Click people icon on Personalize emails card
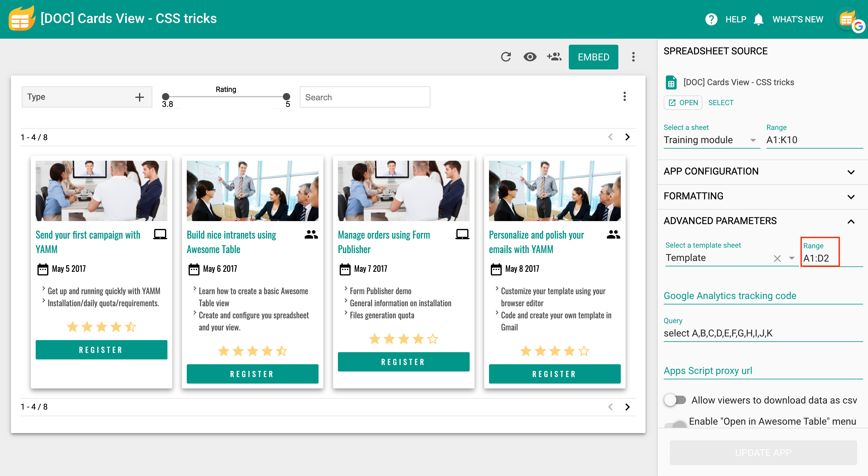868x476 pixels. (x=613, y=234)
